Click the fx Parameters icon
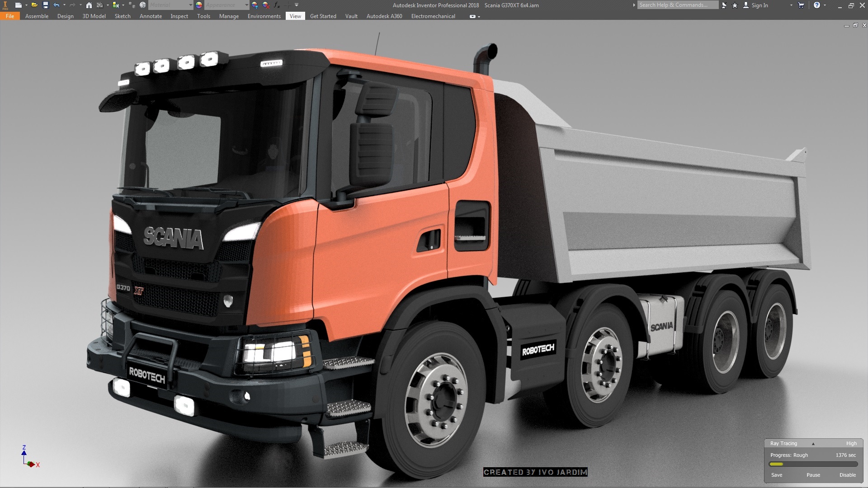Viewport: 868px width, 488px height. 277,5
